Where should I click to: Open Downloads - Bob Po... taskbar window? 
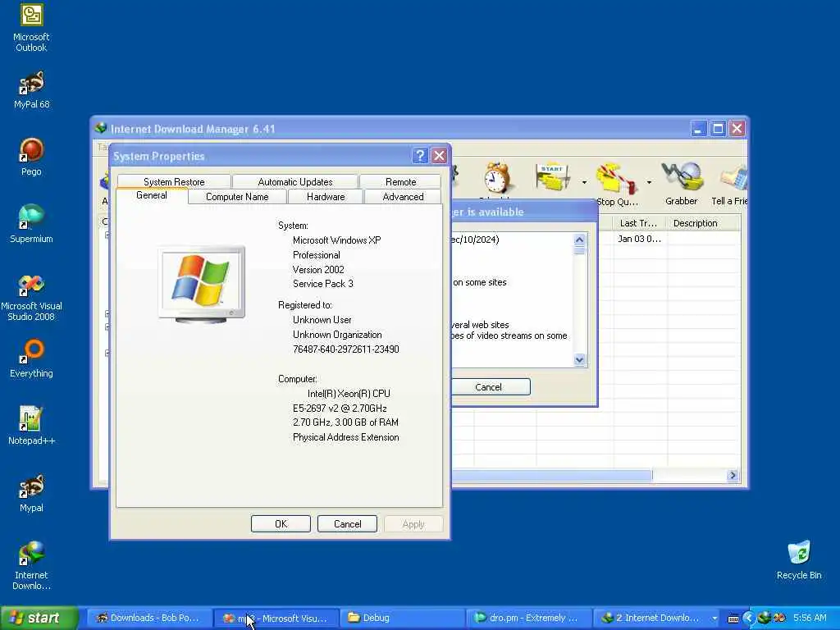148,618
